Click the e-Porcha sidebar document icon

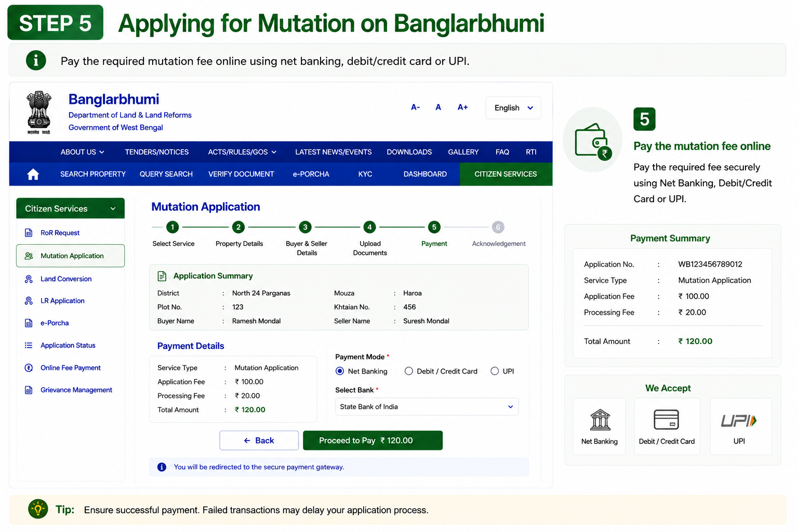(x=29, y=323)
